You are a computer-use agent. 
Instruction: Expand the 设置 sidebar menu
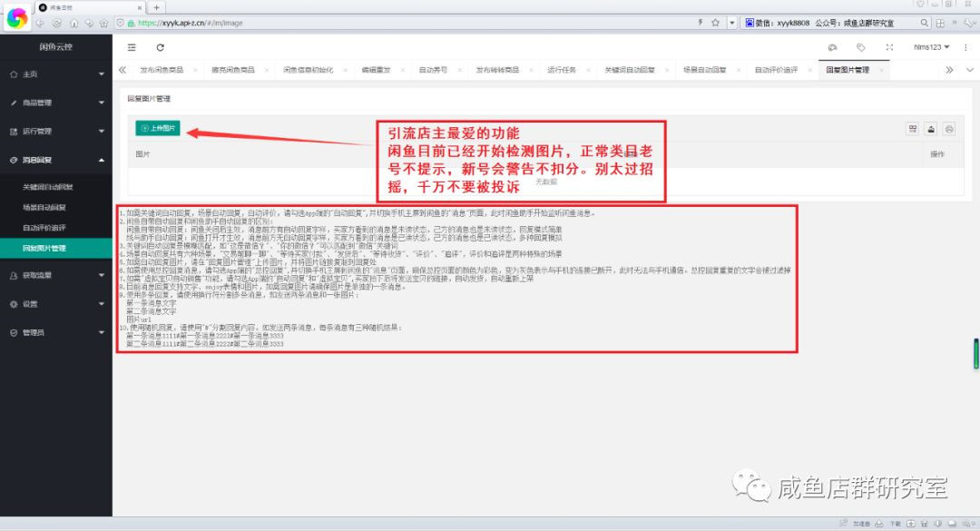(x=56, y=304)
